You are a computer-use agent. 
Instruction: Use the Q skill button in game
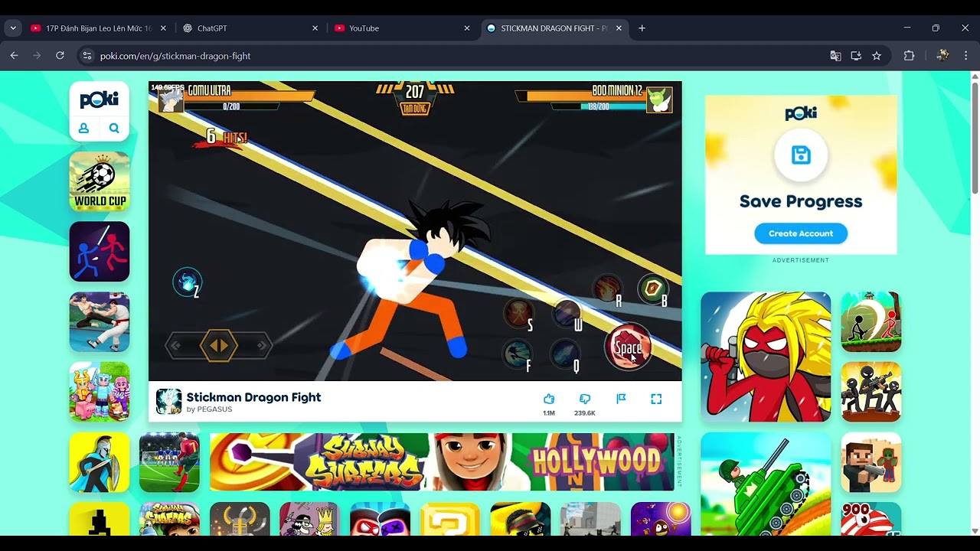(567, 354)
